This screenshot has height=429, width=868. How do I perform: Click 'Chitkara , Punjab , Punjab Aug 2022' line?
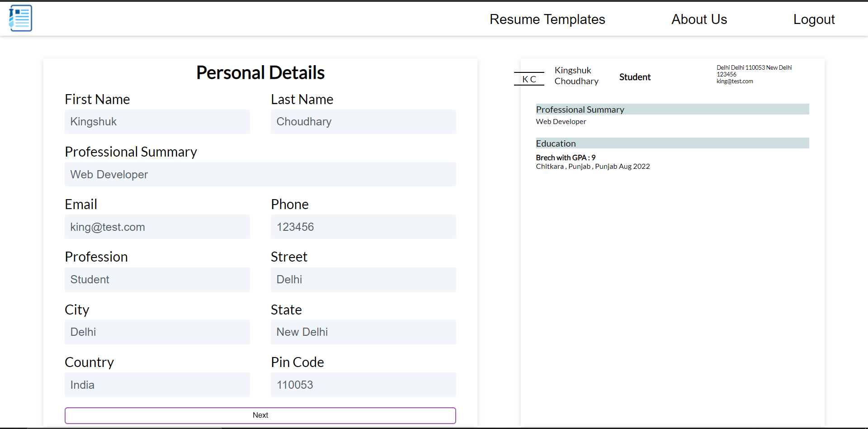[x=593, y=167]
